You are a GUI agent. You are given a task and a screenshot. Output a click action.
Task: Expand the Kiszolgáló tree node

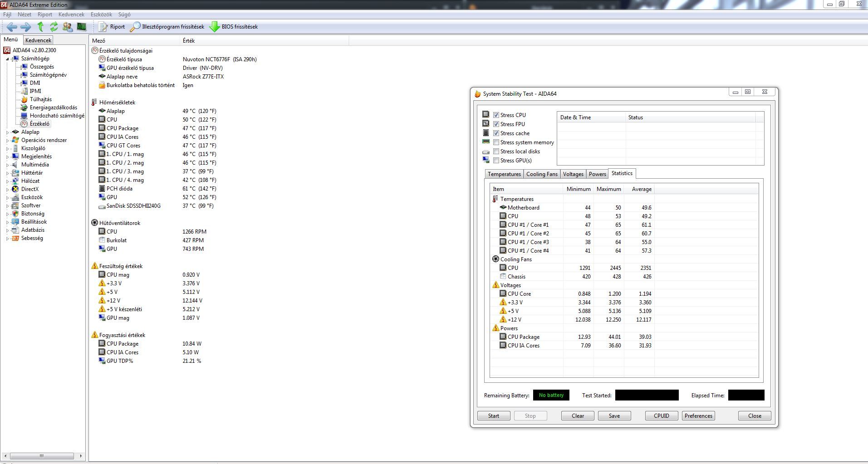point(7,149)
